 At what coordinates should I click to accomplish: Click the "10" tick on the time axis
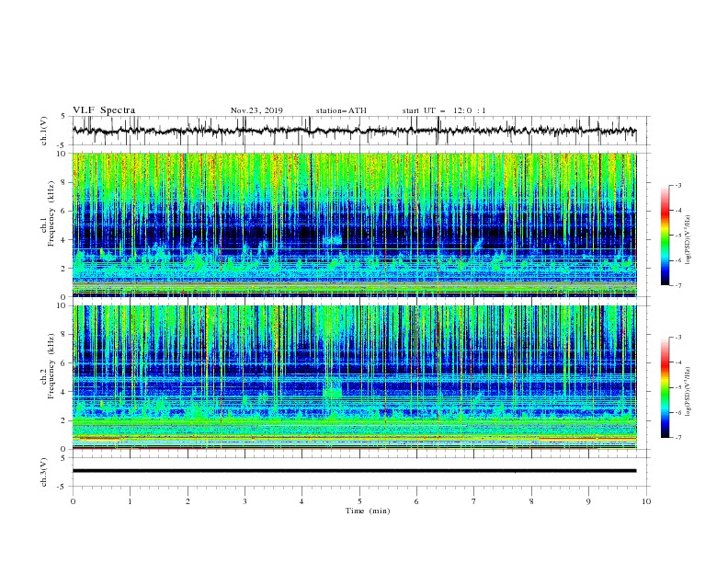[x=646, y=501]
